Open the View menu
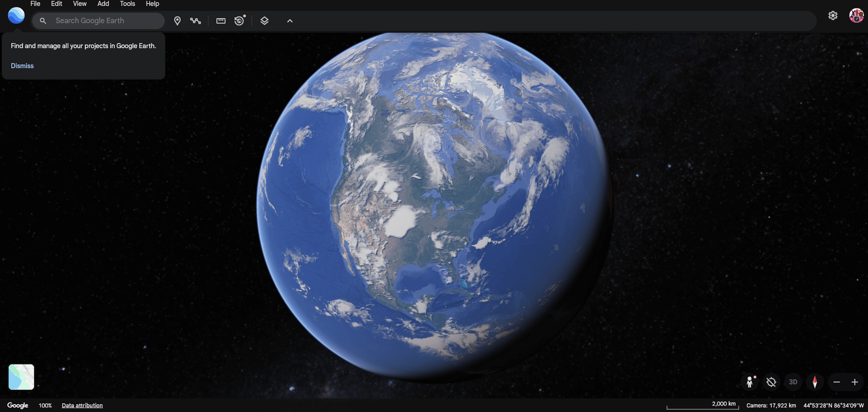868x412 pixels. 80,4
